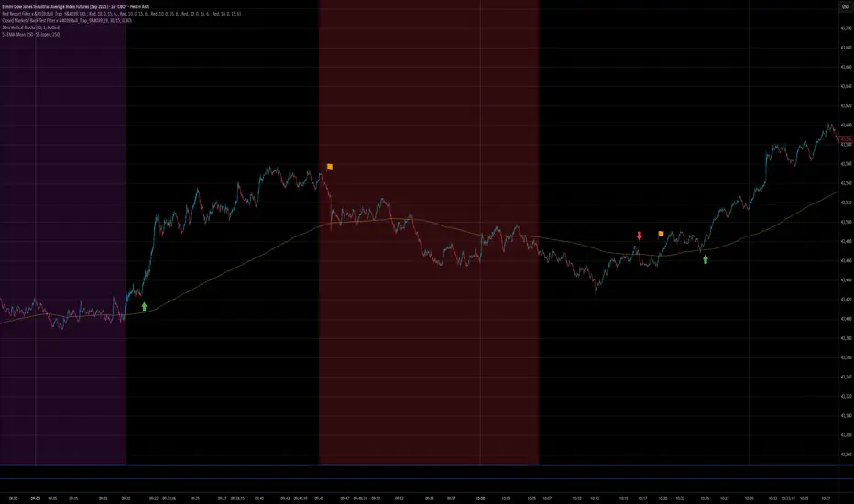The height and width of the screenshot is (504, 854).
Task: Select the Closed Market / Back Test Filter legend
Action: pos(67,21)
